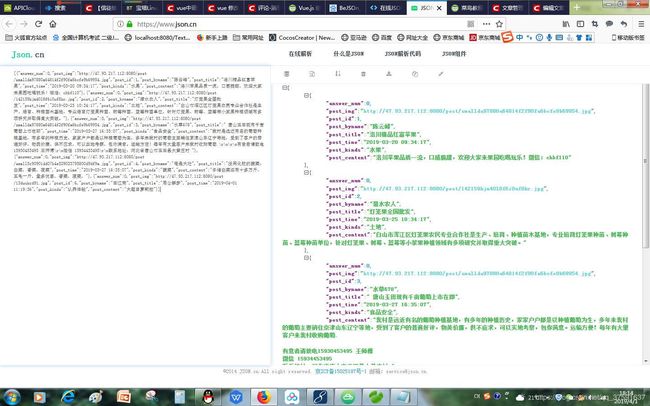
Task: Click the first JSON viewer toolbar icon
Action: (x=286, y=74)
